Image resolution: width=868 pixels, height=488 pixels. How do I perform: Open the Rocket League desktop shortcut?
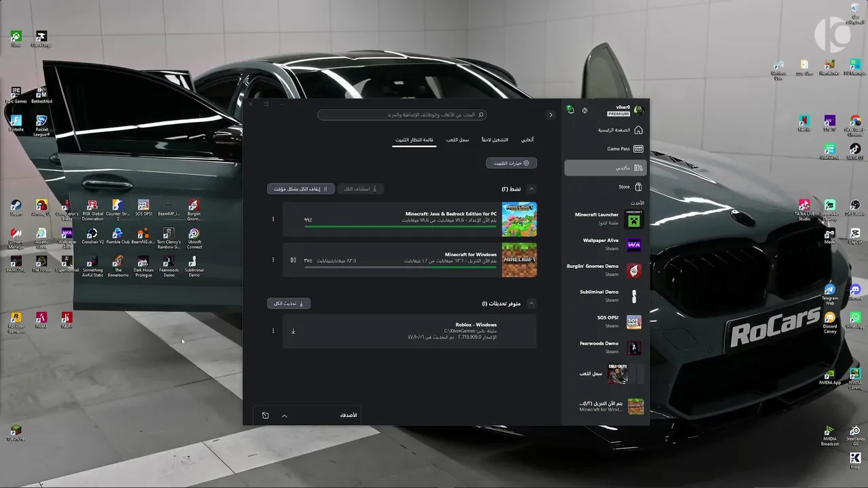[41, 125]
